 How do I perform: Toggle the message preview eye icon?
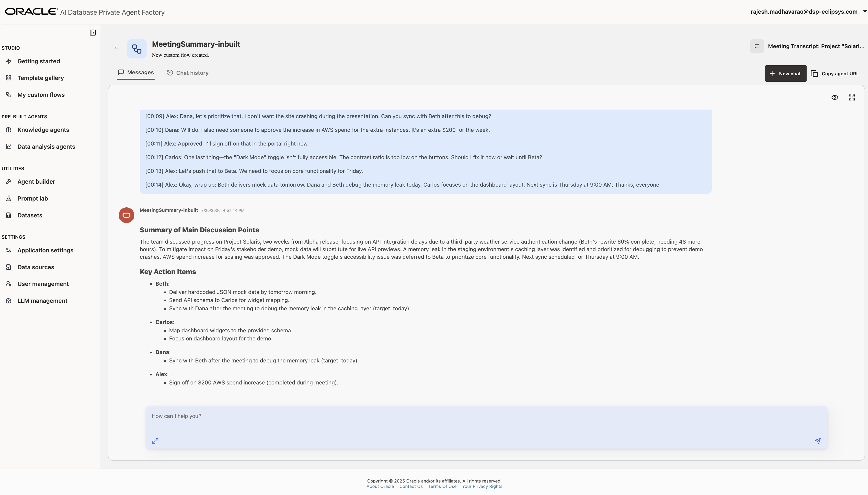point(835,98)
